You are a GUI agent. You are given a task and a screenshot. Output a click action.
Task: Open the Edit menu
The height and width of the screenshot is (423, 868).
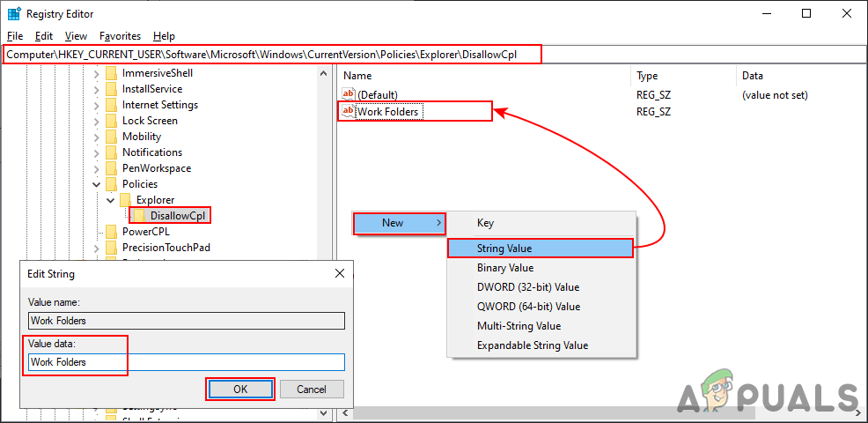44,36
